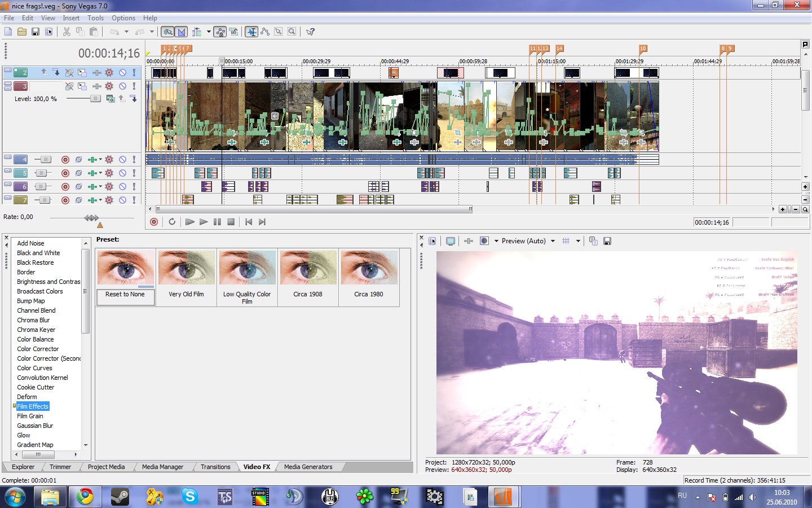Viewport: 812px width, 508px height.
Task: Pick the Very Old Film preset
Action: pos(187,278)
